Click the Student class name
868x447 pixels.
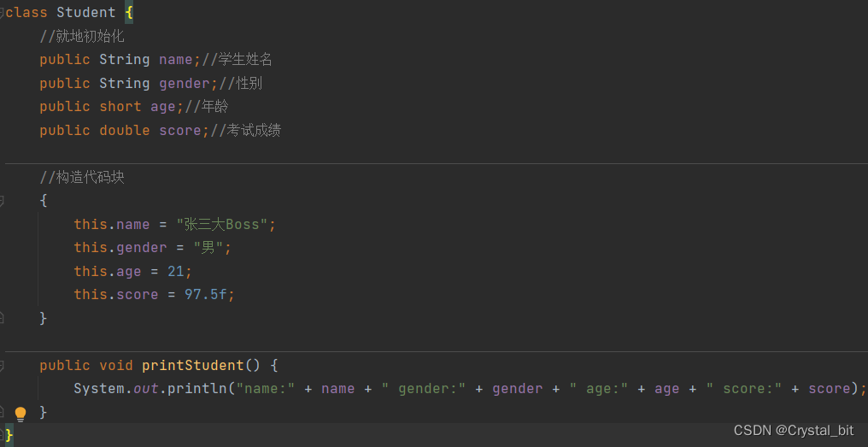point(86,12)
